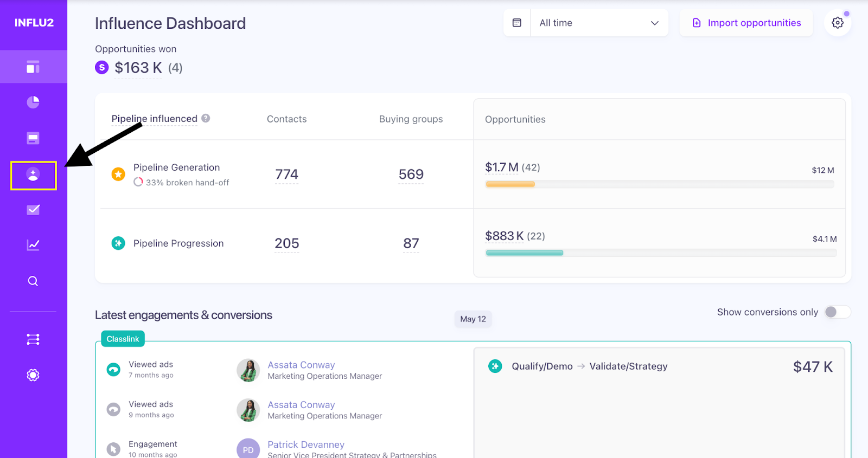The image size is (868, 458).
Task: Click the Qualify/Demo stage label
Action: click(x=542, y=366)
